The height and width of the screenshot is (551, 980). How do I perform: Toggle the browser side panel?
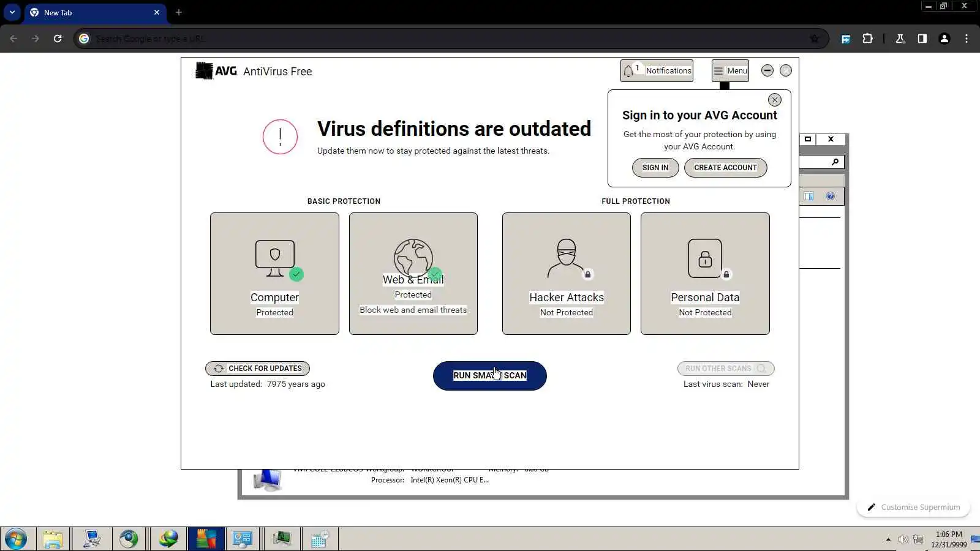click(922, 39)
